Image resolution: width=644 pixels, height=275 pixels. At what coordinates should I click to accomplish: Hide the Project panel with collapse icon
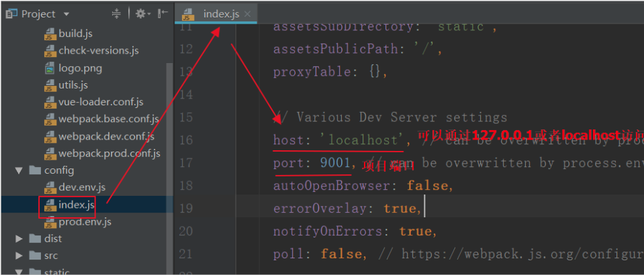coord(163,13)
